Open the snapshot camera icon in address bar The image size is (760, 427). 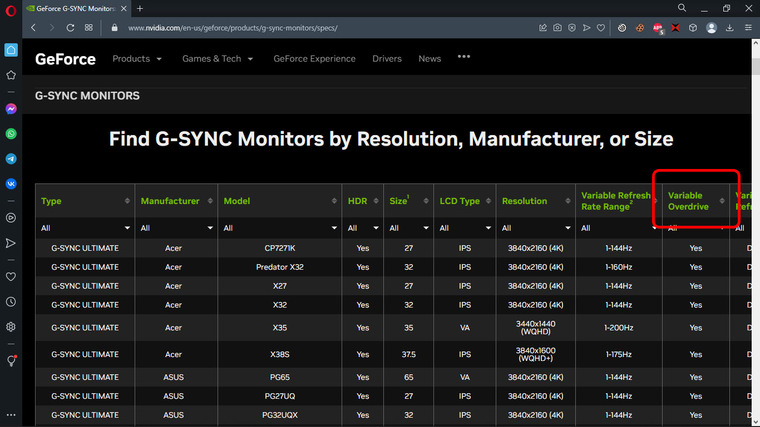click(557, 28)
